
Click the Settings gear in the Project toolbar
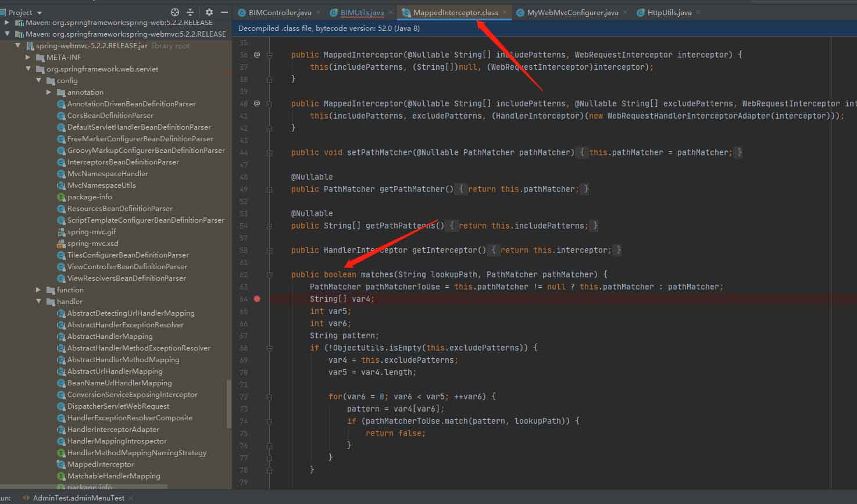[209, 12]
